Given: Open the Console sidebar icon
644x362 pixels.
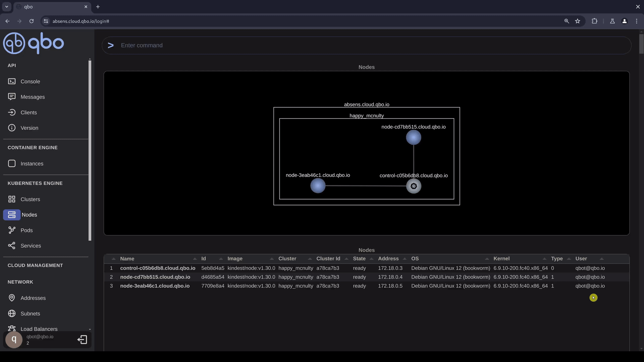Looking at the screenshot, I should [x=12, y=81].
